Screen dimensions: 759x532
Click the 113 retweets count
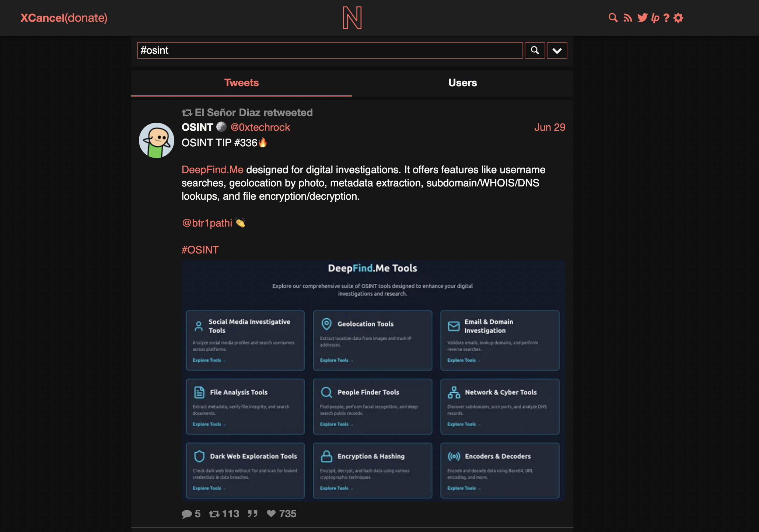pos(231,514)
